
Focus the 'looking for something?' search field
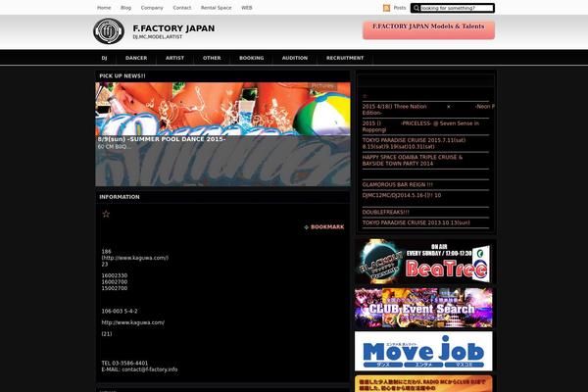click(x=457, y=8)
